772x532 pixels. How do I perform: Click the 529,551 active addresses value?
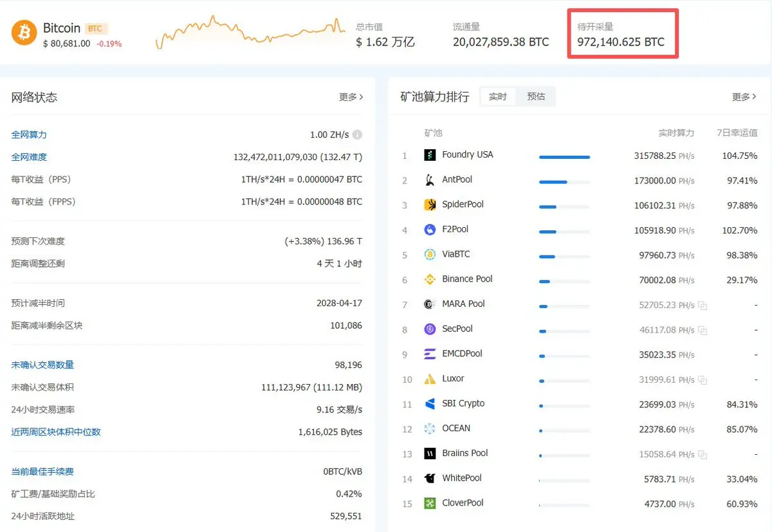[x=346, y=516]
